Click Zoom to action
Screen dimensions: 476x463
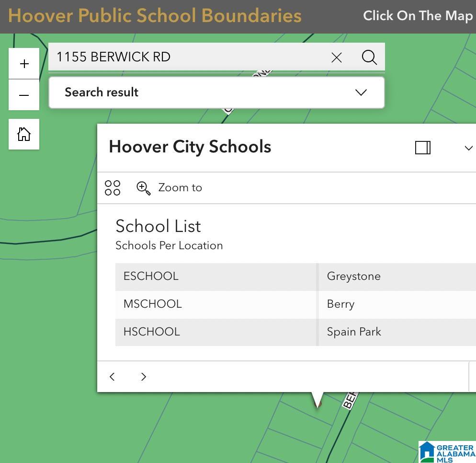click(169, 188)
